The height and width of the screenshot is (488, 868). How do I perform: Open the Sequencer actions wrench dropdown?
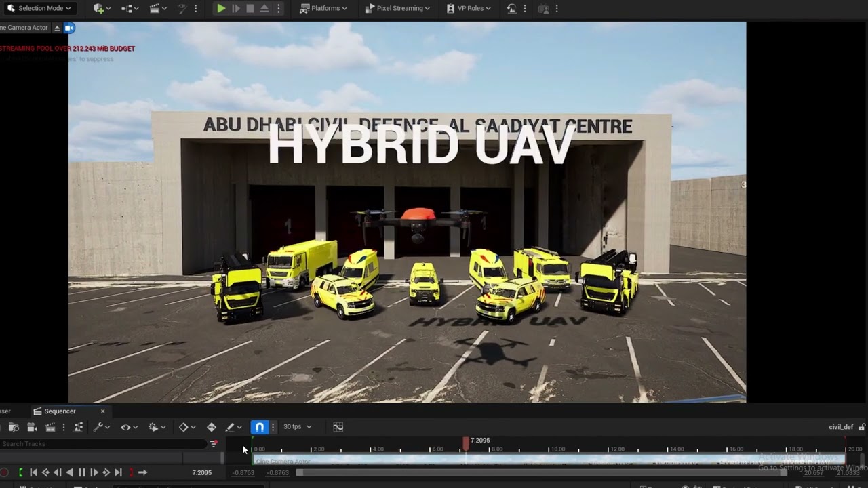[102, 427]
